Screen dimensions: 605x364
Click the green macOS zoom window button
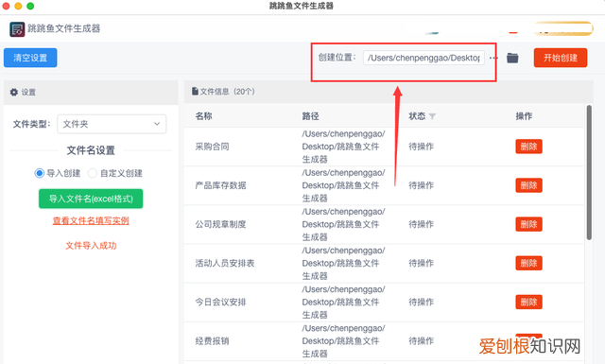point(30,6)
